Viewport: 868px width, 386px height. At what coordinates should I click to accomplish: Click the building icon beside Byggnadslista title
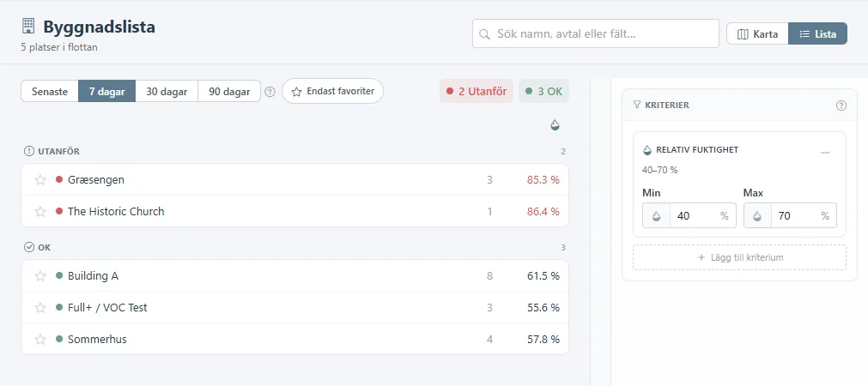[27, 26]
